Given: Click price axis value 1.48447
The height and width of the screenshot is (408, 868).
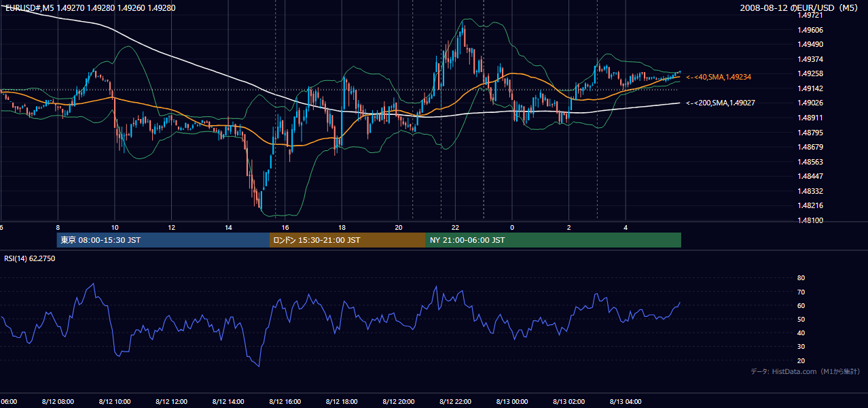Looking at the screenshot, I should [x=810, y=176].
